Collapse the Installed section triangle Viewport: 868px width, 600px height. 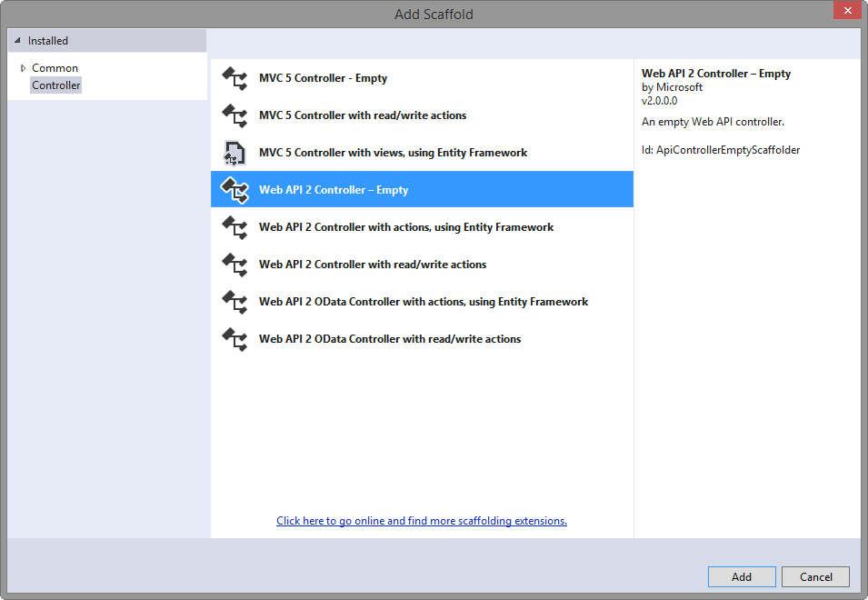click(x=17, y=40)
